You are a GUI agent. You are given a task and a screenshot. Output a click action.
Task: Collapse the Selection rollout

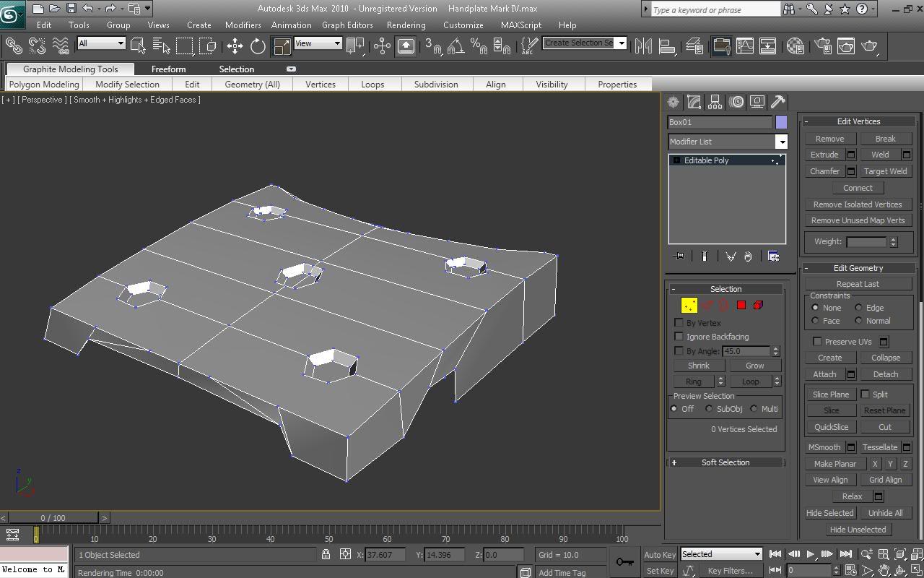click(x=725, y=289)
